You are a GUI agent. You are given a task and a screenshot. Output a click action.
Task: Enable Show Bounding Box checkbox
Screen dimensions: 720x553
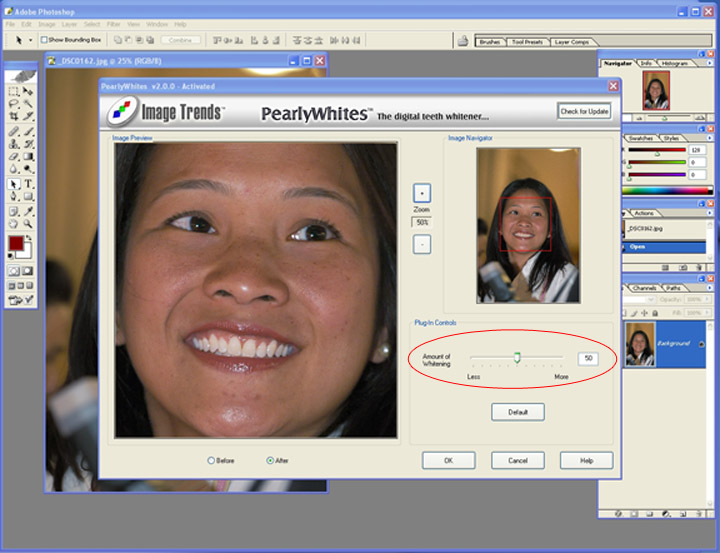tap(44, 40)
